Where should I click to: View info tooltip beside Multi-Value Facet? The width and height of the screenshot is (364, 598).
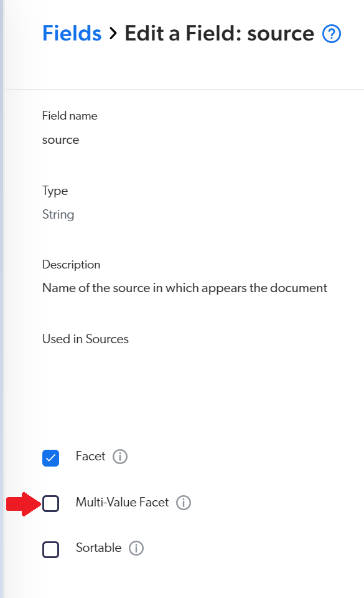(x=184, y=503)
